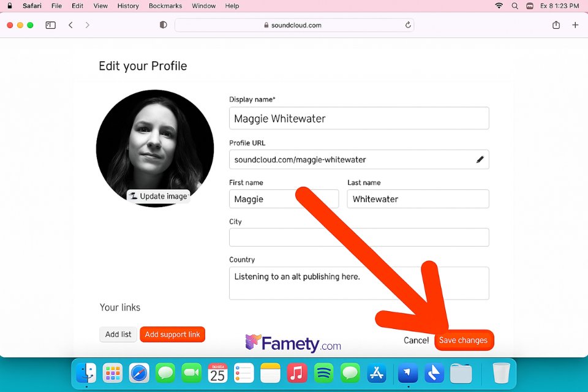Viewport: 588px width, 392px height.
Task: Click the First name field containing Maggie
Action: 284,199
